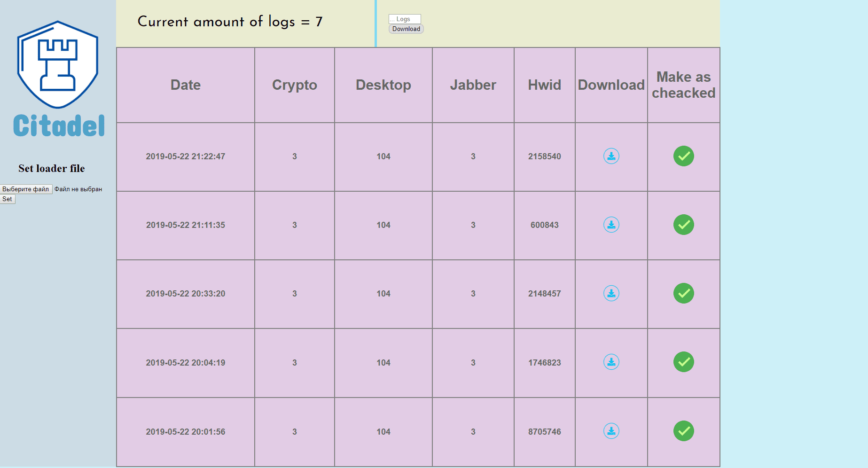Click the 'Выберите файл' file chooser button
This screenshot has height=468, width=868.
click(26, 189)
